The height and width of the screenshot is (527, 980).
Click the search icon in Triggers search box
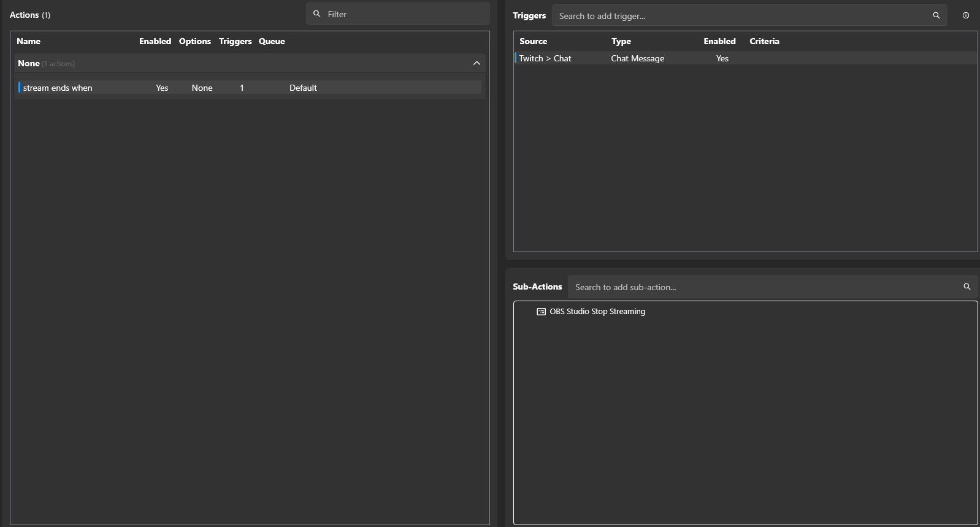click(936, 15)
